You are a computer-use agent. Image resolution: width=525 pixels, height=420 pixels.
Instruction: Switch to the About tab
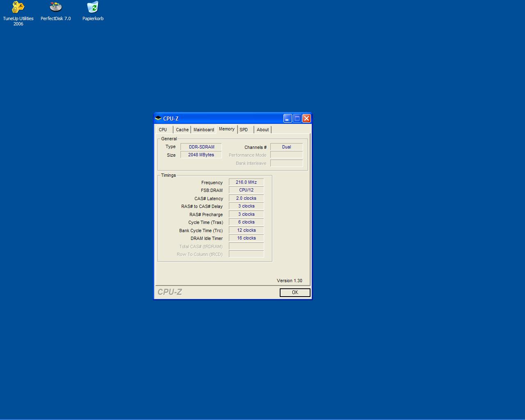point(263,130)
